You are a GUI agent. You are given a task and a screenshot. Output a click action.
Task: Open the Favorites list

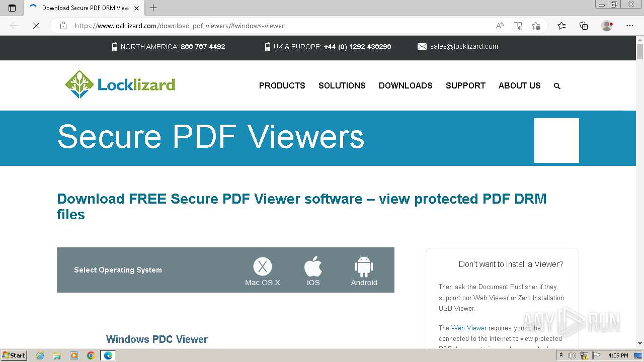pyautogui.click(x=561, y=26)
